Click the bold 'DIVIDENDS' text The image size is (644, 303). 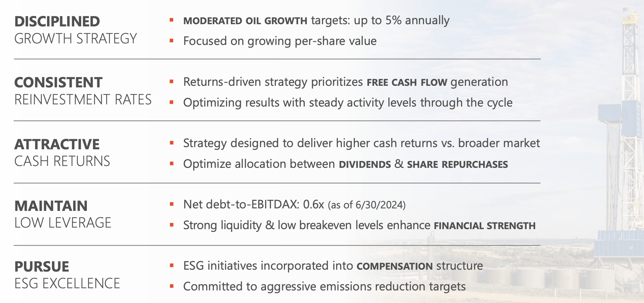click(x=365, y=164)
